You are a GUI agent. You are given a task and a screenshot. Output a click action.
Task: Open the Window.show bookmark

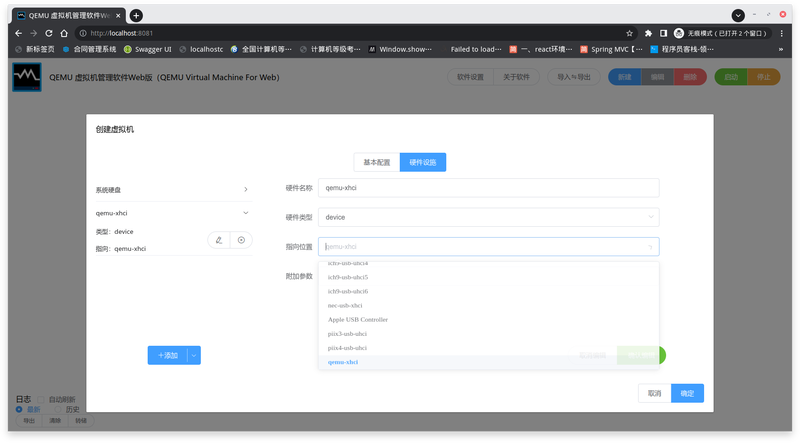click(400, 49)
